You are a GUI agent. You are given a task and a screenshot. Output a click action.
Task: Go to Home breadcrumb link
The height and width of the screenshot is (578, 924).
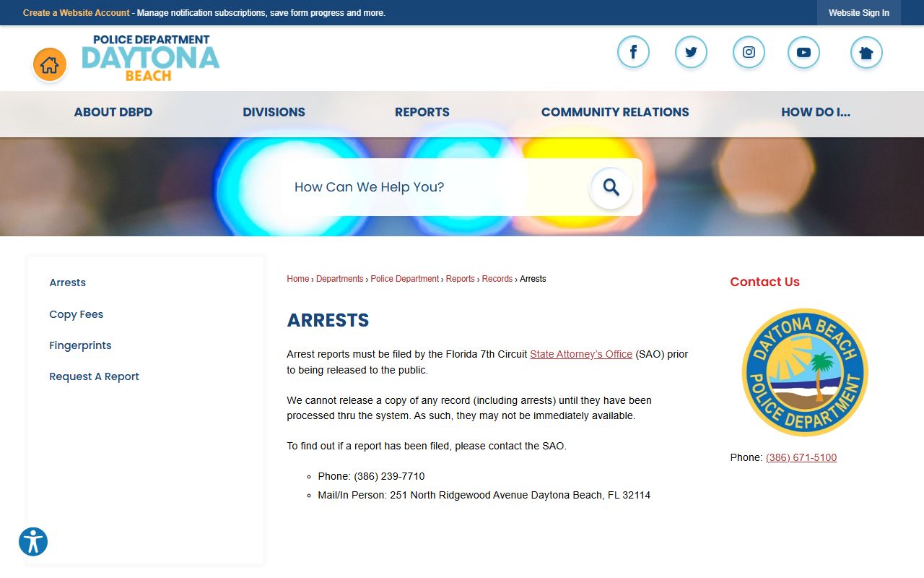pyautogui.click(x=298, y=279)
